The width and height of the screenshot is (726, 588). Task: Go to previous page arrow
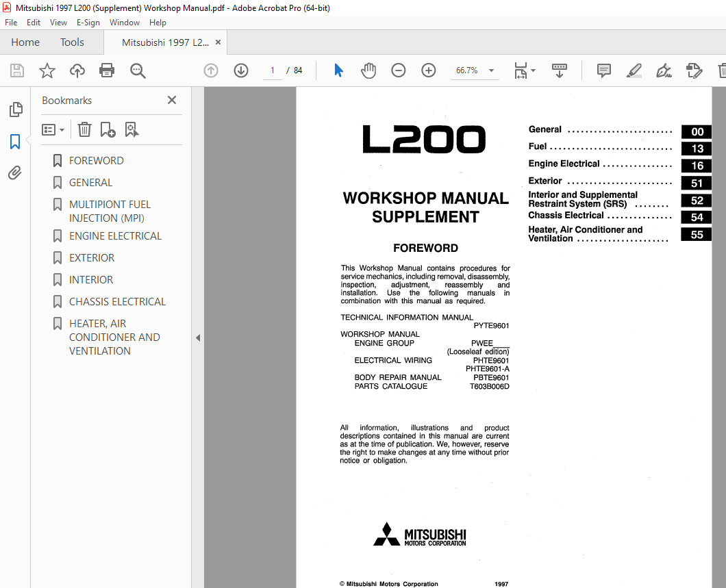(211, 71)
